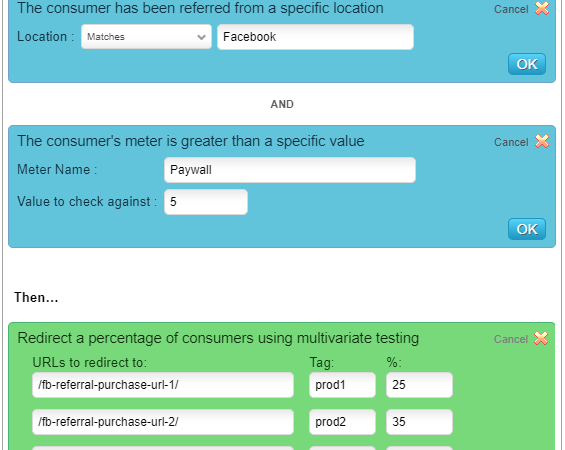Viewport: 565px width, 450px height.
Task: Select the 25 percentage field
Action: tap(419, 385)
